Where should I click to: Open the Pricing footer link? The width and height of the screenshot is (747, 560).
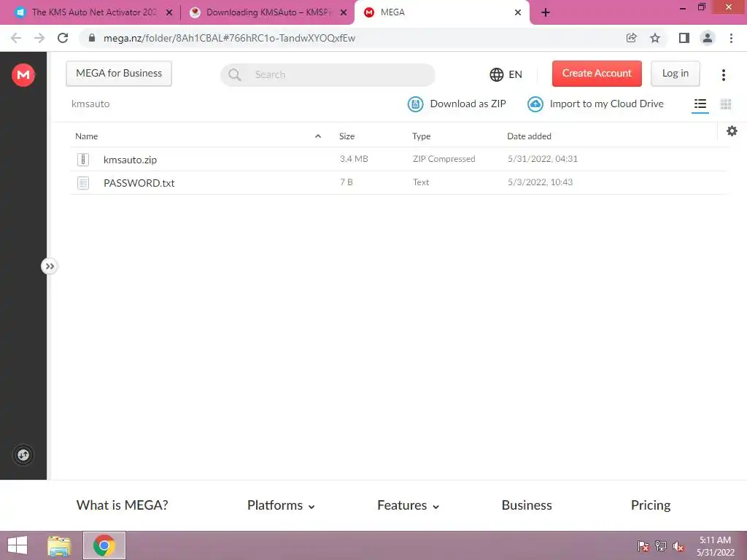tap(650, 505)
